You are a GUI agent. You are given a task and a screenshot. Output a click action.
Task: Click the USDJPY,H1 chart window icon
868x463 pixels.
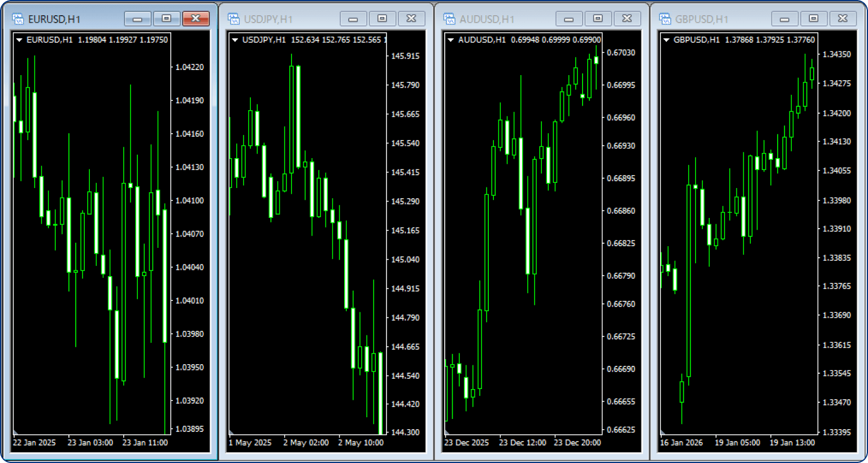click(x=233, y=19)
